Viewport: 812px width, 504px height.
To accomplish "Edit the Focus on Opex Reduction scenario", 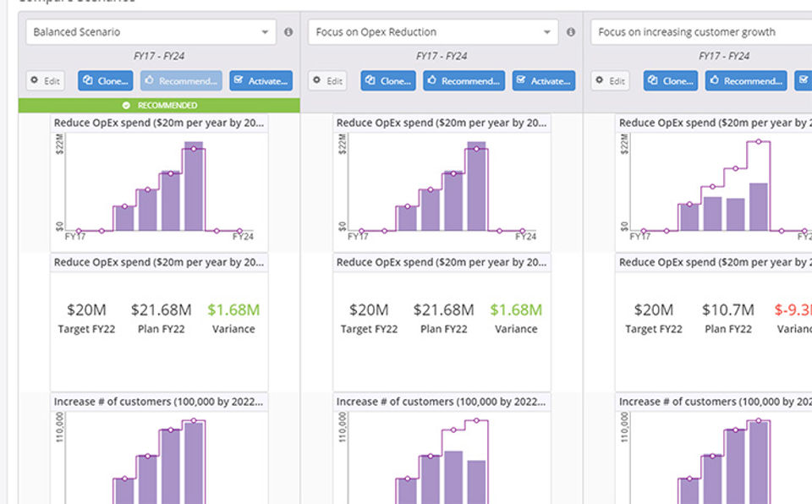I will [328, 81].
